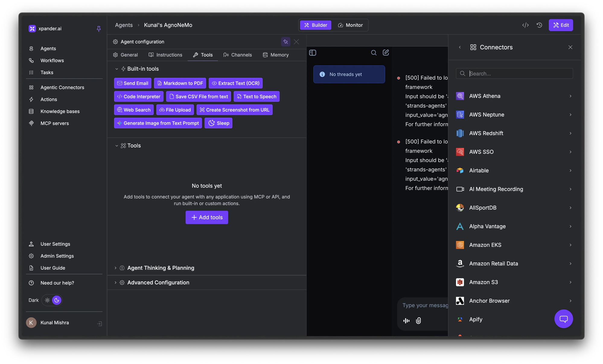
Task: Attach a file with the paperclip icon
Action: [x=418, y=321]
